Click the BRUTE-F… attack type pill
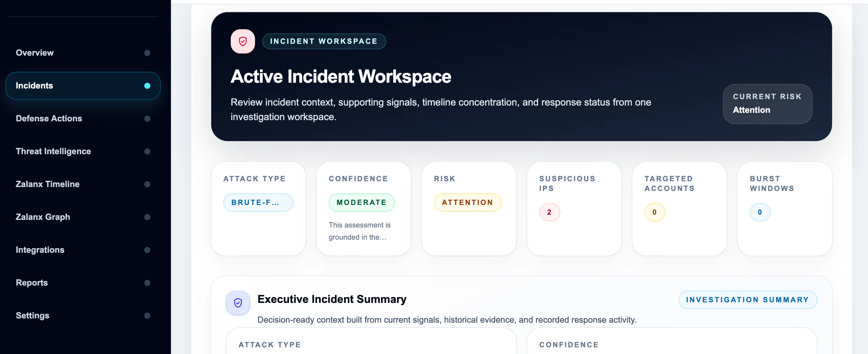The width and height of the screenshot is (868, 354). (x=258, y=203)
